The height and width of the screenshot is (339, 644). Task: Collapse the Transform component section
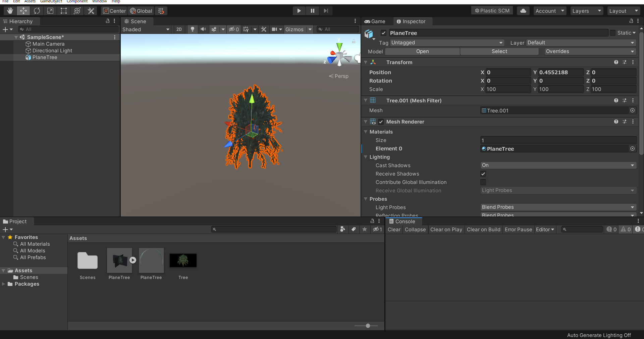(366, 62)
